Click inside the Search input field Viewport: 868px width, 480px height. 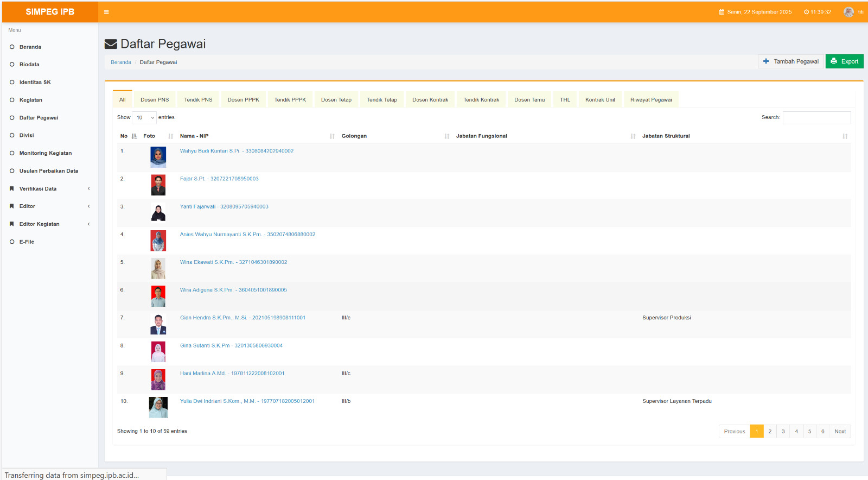(x=816, y=118)
